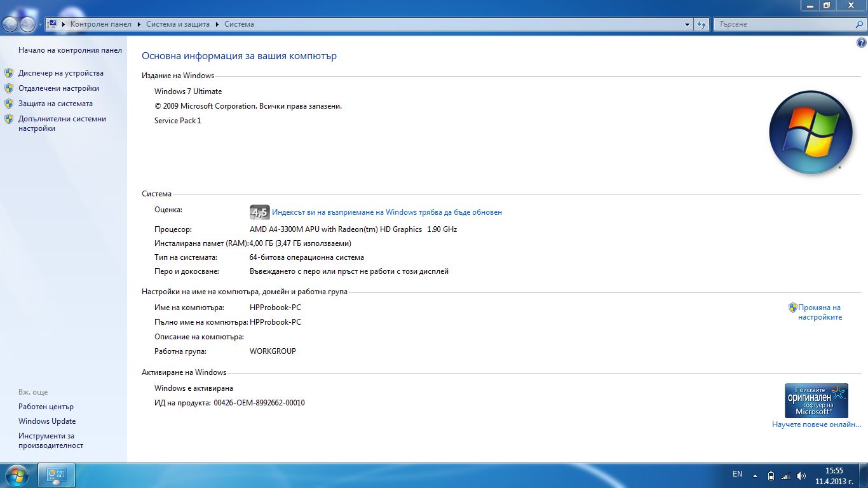The image size is (868, 488).
Task: Open the address bar history dropdown arrow
Action: pos(687,24)
